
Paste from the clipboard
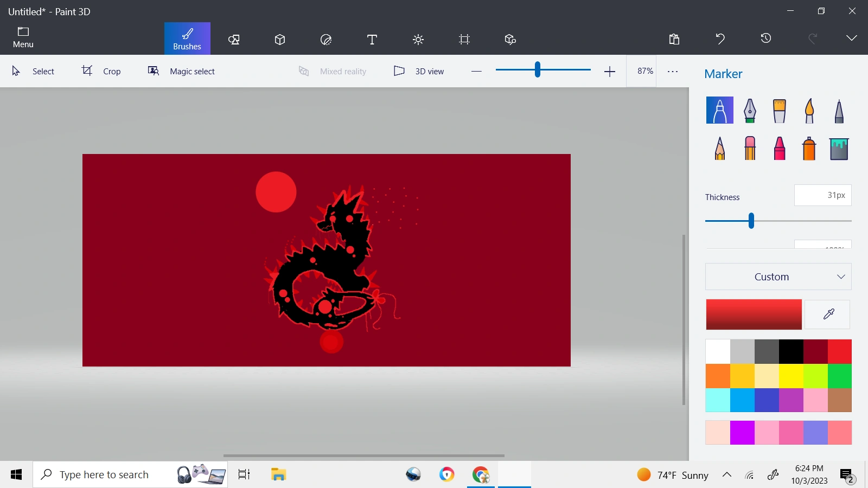[x=674, y=38]
